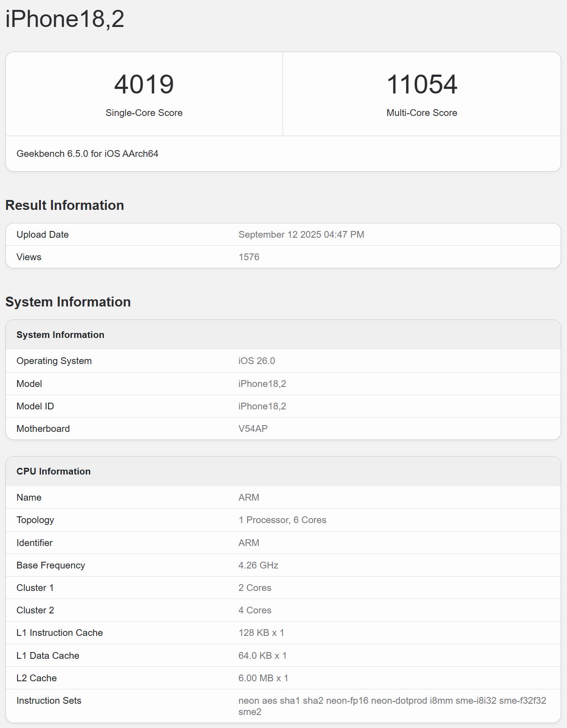Click the Multi-Core Score label
The height and width of the screenshot is (728, 567).
click(421, 113)
